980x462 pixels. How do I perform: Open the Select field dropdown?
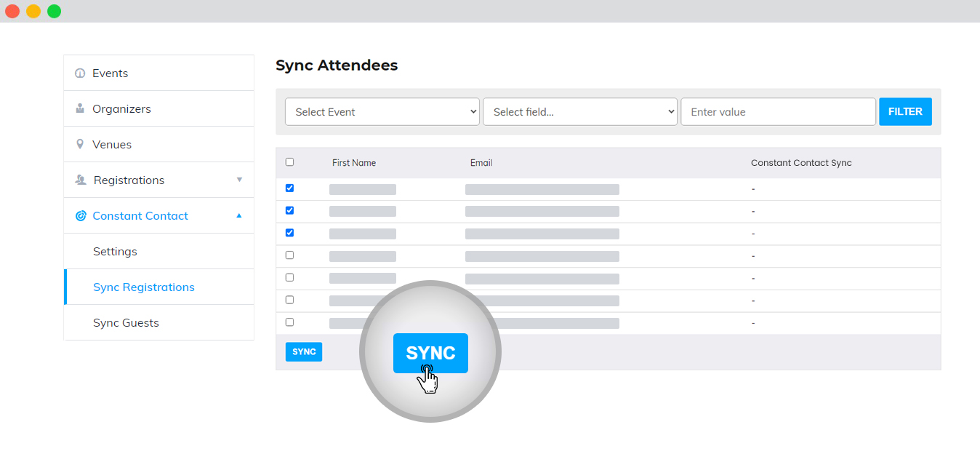coord(580,112)
